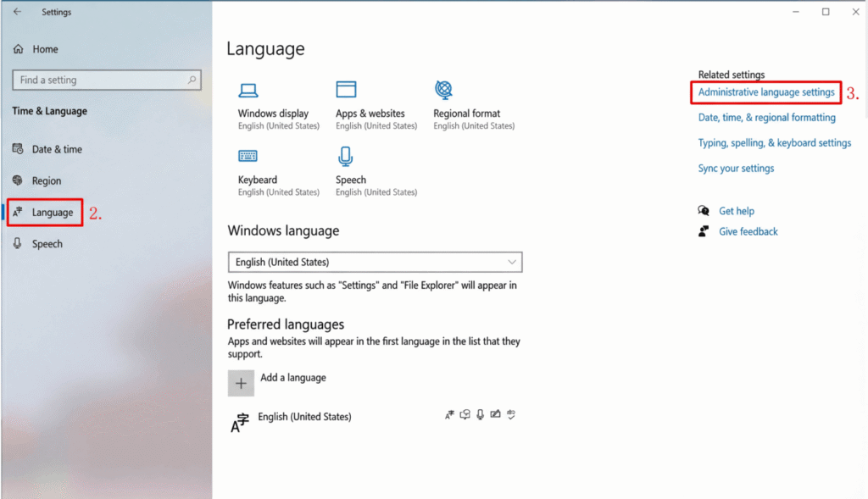Go to Home in the sidebar
This screenshot has width=868, height=499.
(45, 49)
